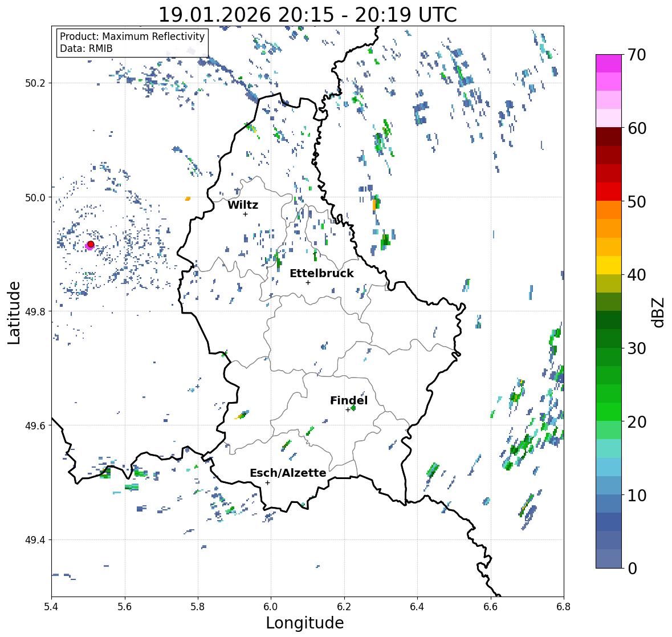Click the 49.4 latitude tick label
Image resolution: width=672 pixels, height=637 pixels.
(35, 540)
